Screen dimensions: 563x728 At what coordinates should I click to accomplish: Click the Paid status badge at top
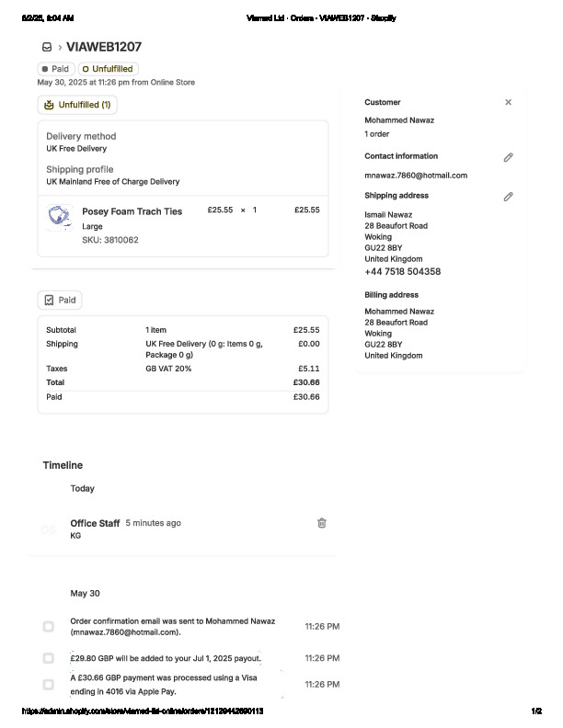point(55,69)
